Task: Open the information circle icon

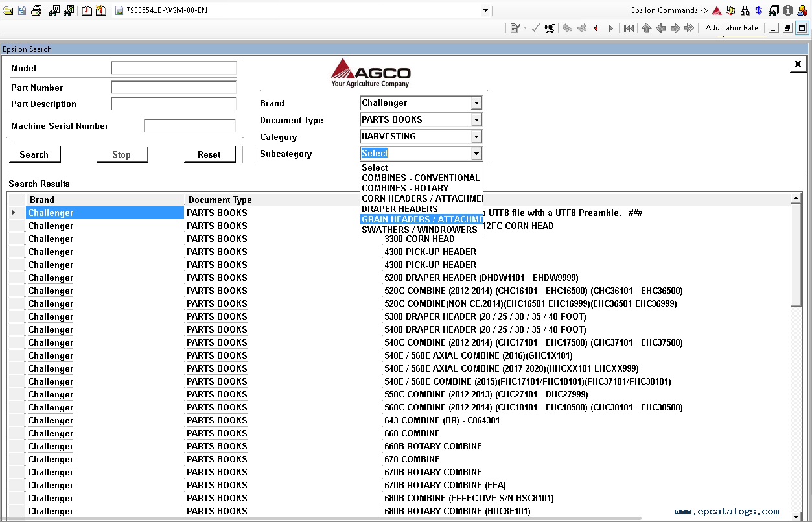Action: (788, 10)
